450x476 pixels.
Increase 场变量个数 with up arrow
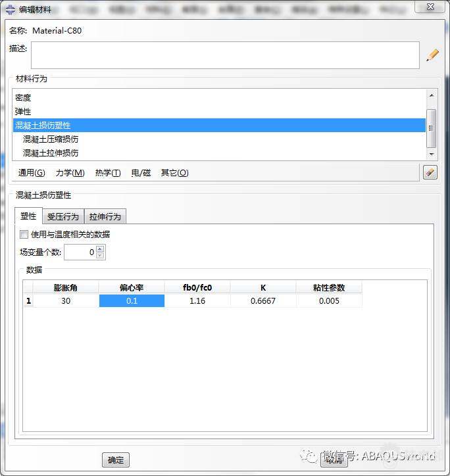(x=100, y=249)
